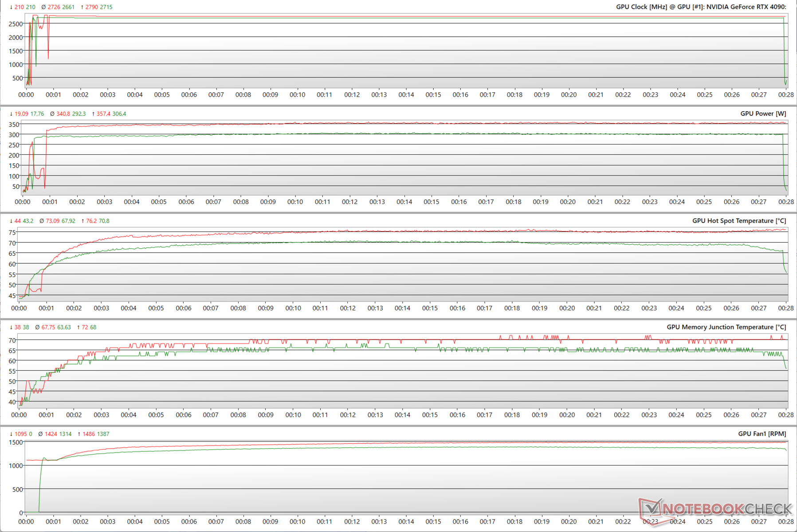Screen dimensions: 797x532
Task: Click 00:10 time marker on GPU Power chart
Action: coord(295,202)
